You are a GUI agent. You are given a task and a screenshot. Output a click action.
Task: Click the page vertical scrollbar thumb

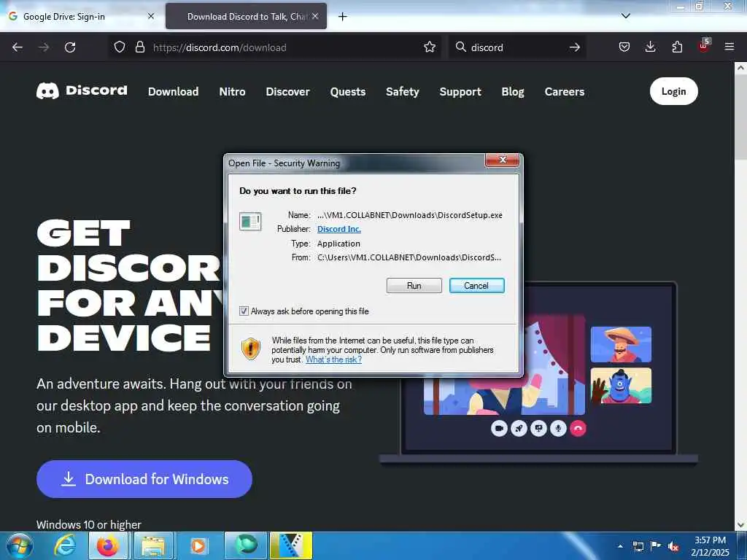tap(740, 117)
